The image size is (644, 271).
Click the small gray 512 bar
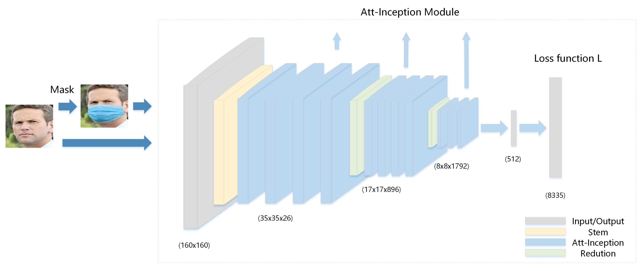(514, 128)
